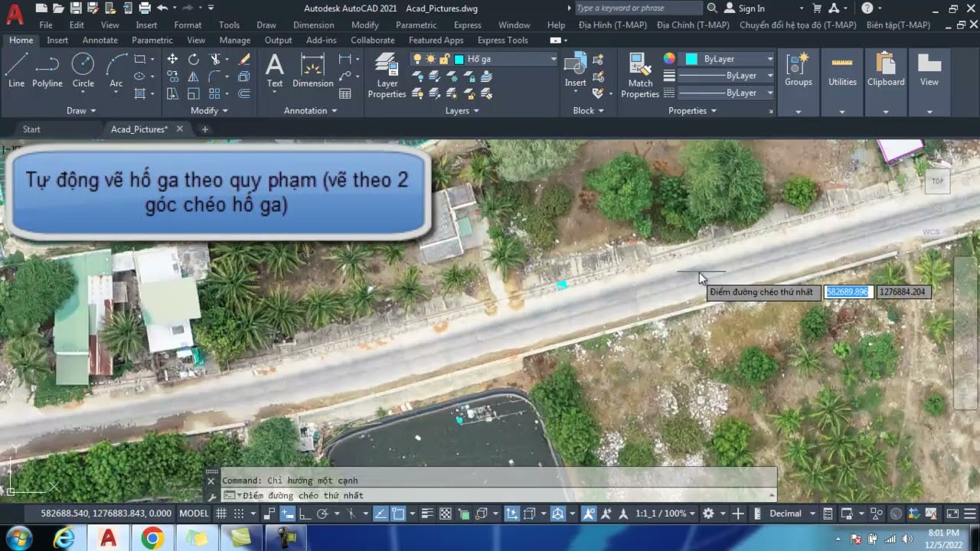This screenshot has width=980, height=551.
Task: Add a new drawing tab with plus
Action: pos(204,129)
